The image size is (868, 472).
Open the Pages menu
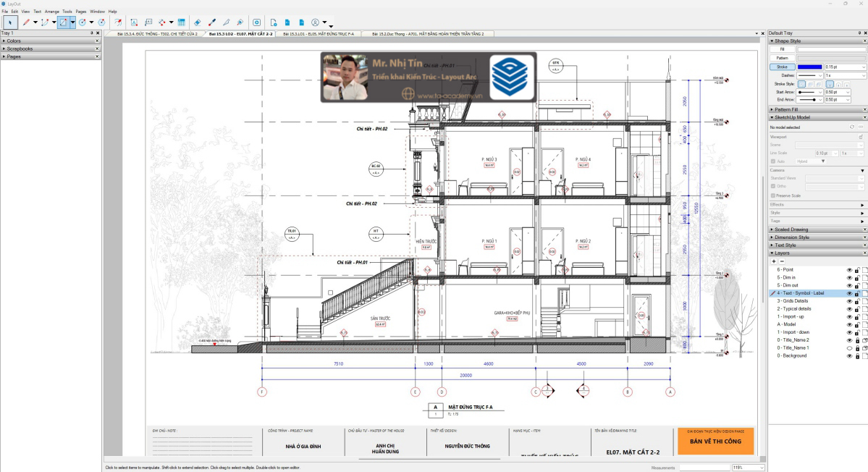click(81, 11)
